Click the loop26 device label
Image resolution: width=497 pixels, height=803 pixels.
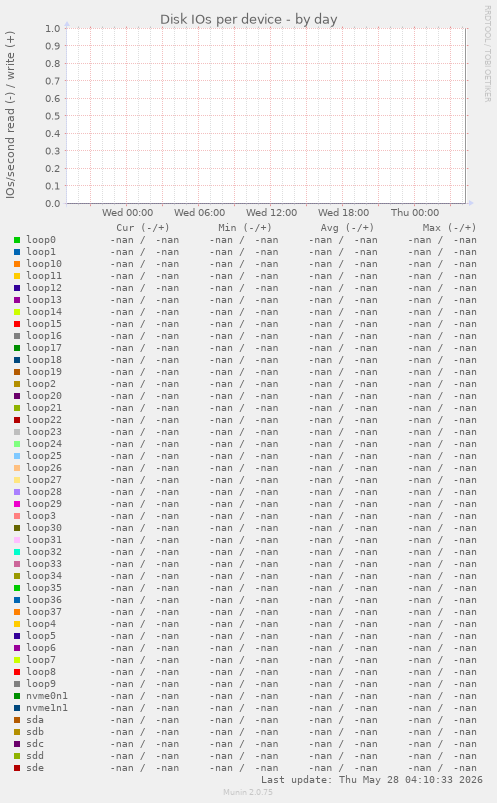[44, 468]
